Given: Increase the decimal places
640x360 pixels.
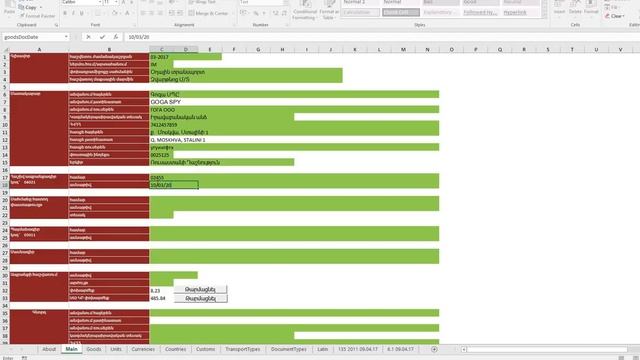Looking at the screenshot, I should 276,13.
